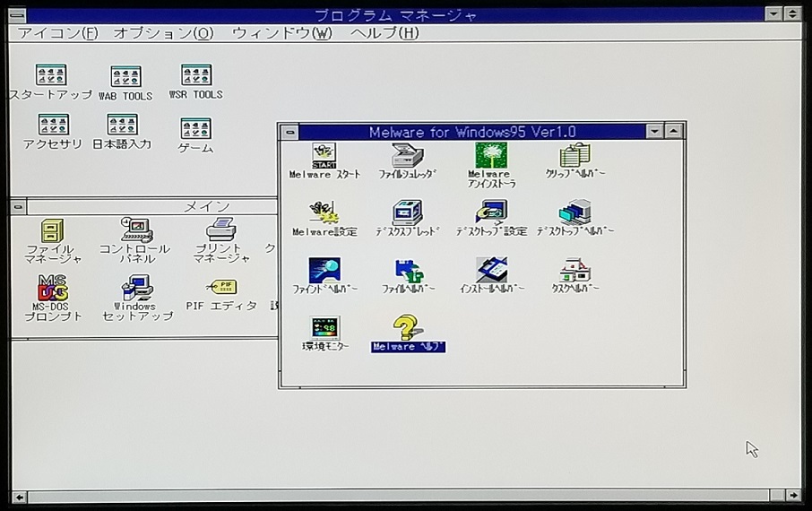Open the Melware window control menu box
Viewport: 812px width, 511px height.
pyautogui.click(x=290, y=132)
